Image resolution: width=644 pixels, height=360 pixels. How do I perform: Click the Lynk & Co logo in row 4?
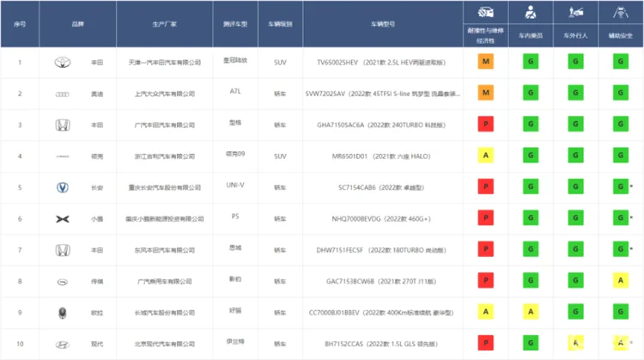click(x=63, y=156)
